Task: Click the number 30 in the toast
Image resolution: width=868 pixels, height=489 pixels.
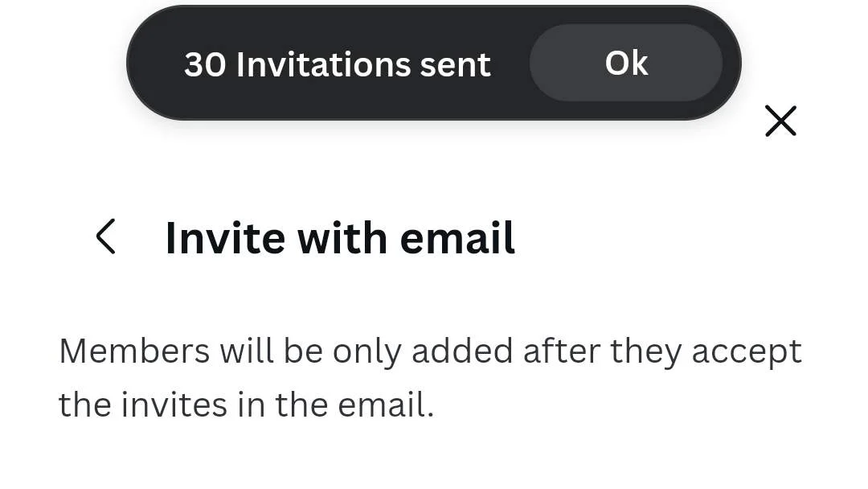Action: pos(205,64)
